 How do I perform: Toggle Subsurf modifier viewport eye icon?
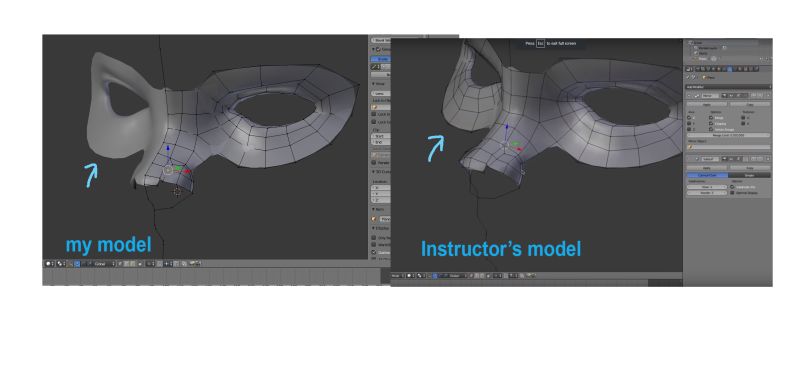tap(731, 159)
